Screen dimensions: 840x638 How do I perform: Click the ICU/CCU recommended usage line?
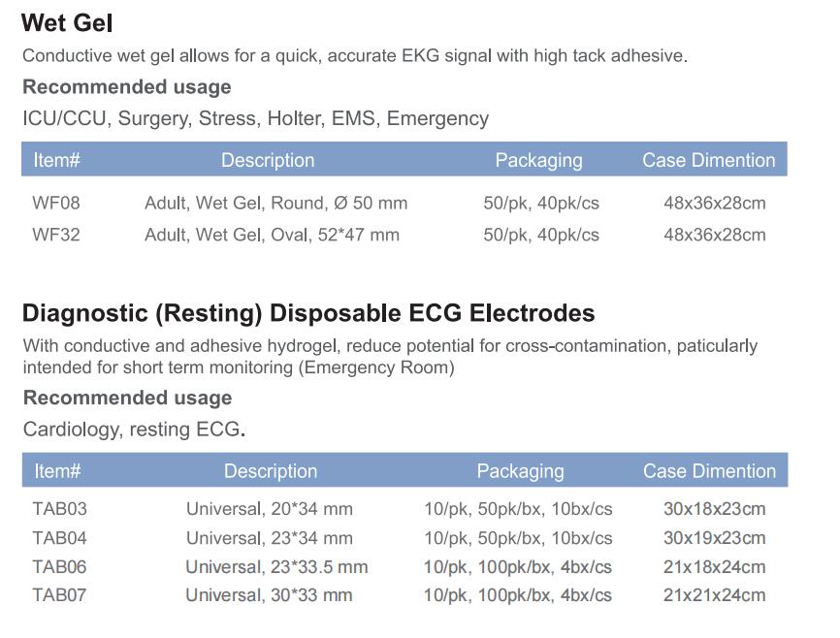tap(255, 118)
